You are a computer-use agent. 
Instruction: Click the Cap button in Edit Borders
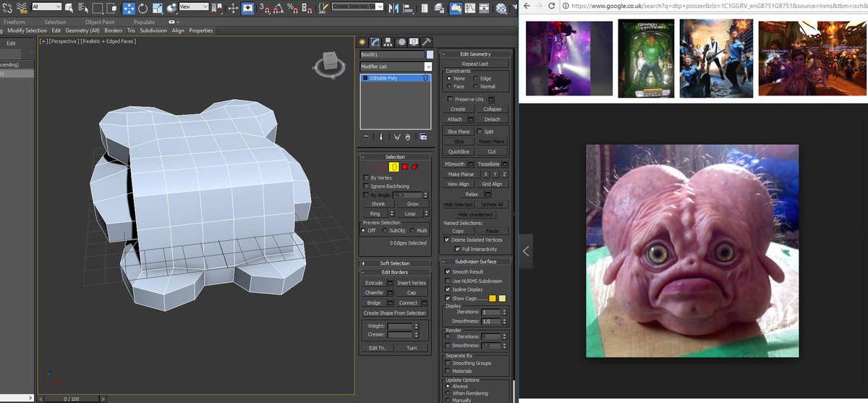point(412,293)
